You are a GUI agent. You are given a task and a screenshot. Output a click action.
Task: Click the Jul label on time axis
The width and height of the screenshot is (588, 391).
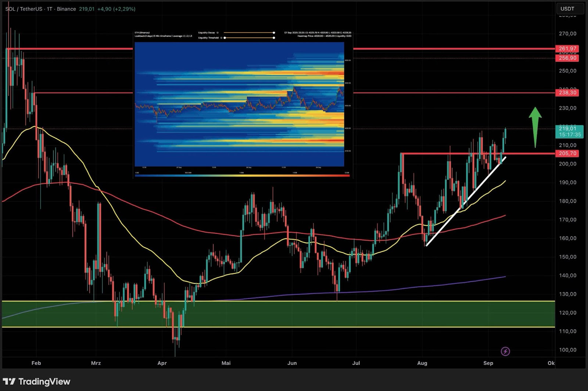(x=356, y=363)
